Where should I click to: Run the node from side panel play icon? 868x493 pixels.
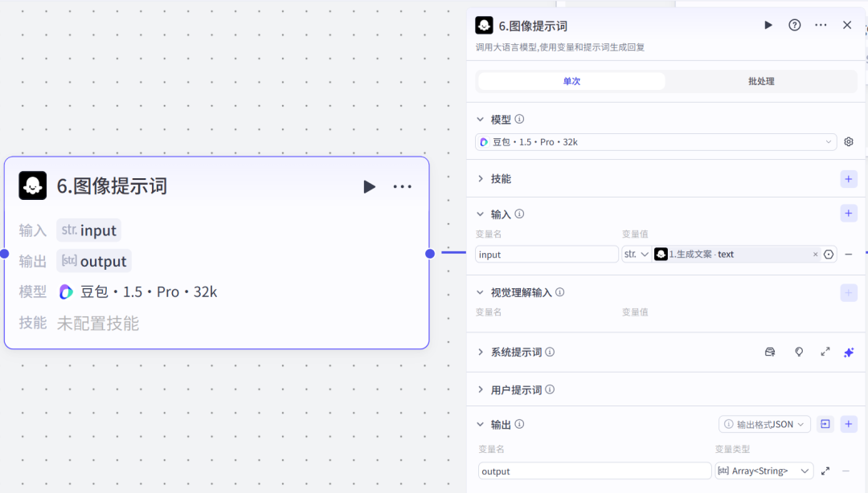768,25
